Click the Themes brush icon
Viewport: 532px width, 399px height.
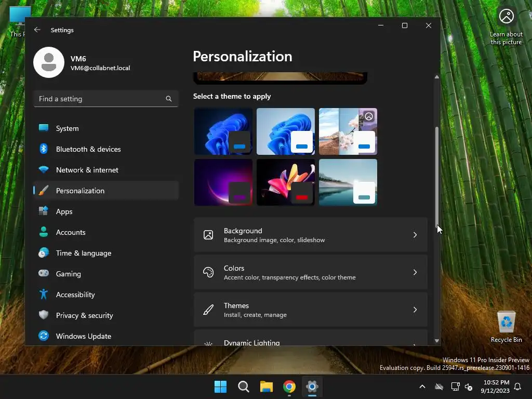coord(208,310)
